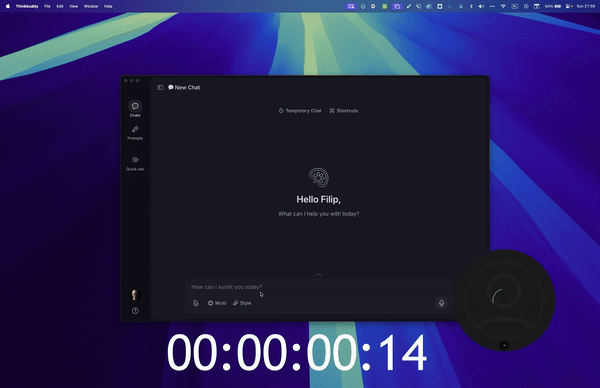Screen dimensions: 600x388
Task: Click the user profile avatar in sidebar
Action: pyautogui.click(x=135, y=295)
